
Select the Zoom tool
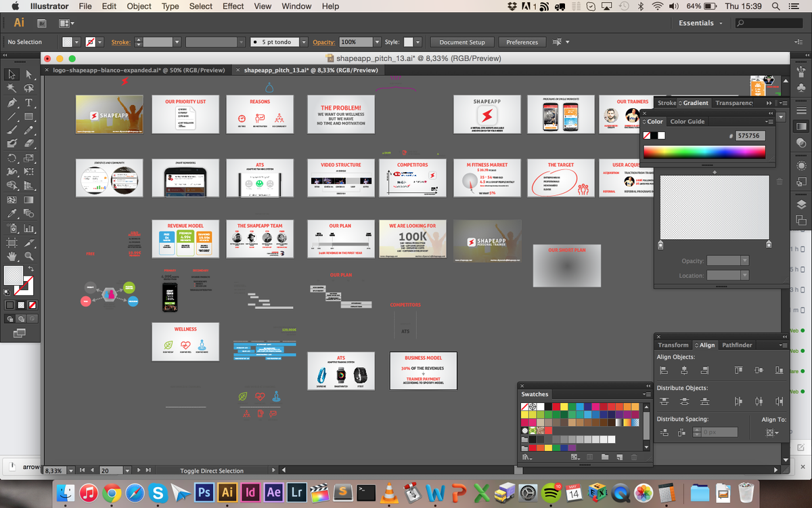pos(29,257)
